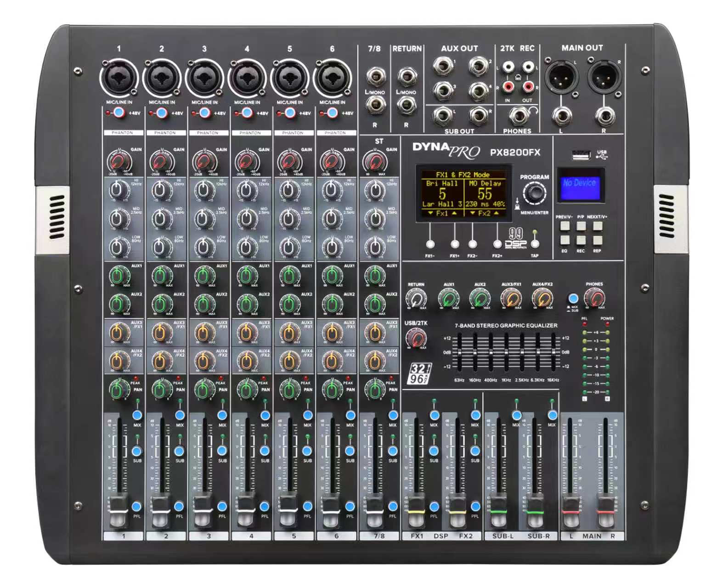This screenshot has width=723, height=588.
Task: Click the MID 2.5kHz knob on channel 4
Action: tap(247, 219)
